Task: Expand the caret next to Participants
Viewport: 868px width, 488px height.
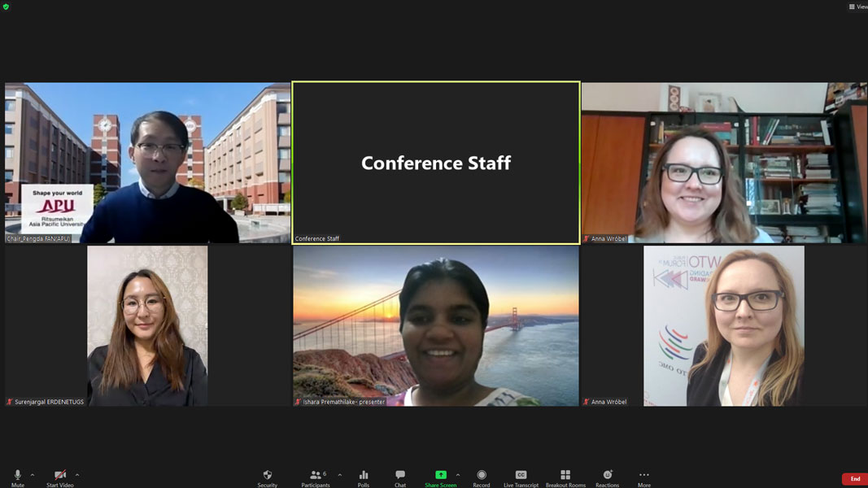Action: 339,475
